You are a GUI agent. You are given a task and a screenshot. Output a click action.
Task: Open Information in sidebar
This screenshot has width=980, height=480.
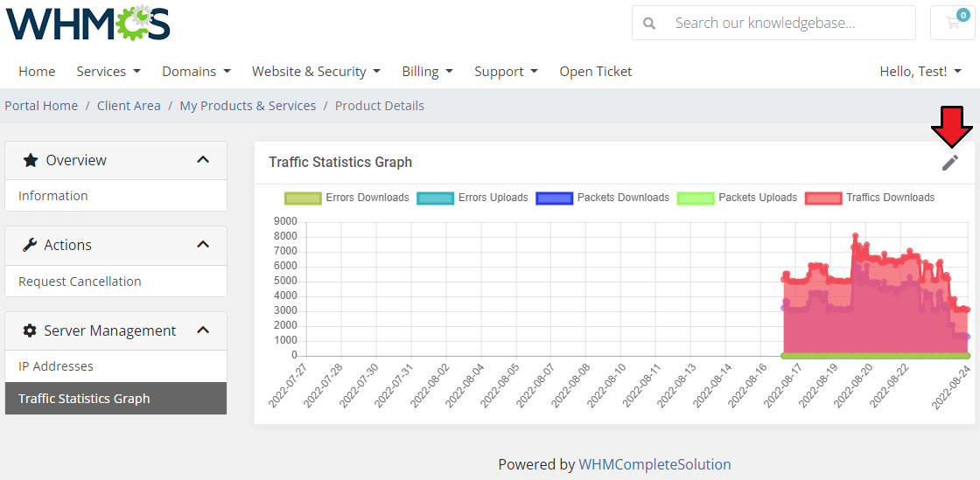coord(115,195)
